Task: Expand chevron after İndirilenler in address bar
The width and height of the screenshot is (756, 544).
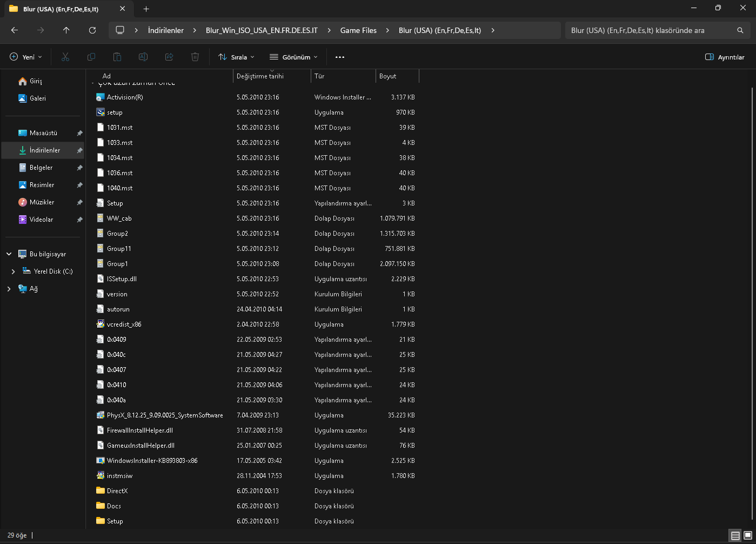Action: coord(195,30)
